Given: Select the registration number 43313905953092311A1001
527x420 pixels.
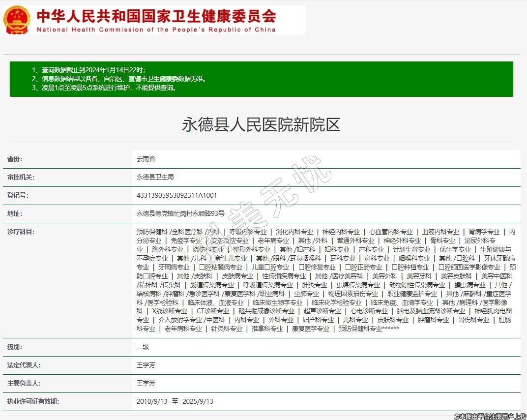Looking at the screenshot, I should 176,196.
